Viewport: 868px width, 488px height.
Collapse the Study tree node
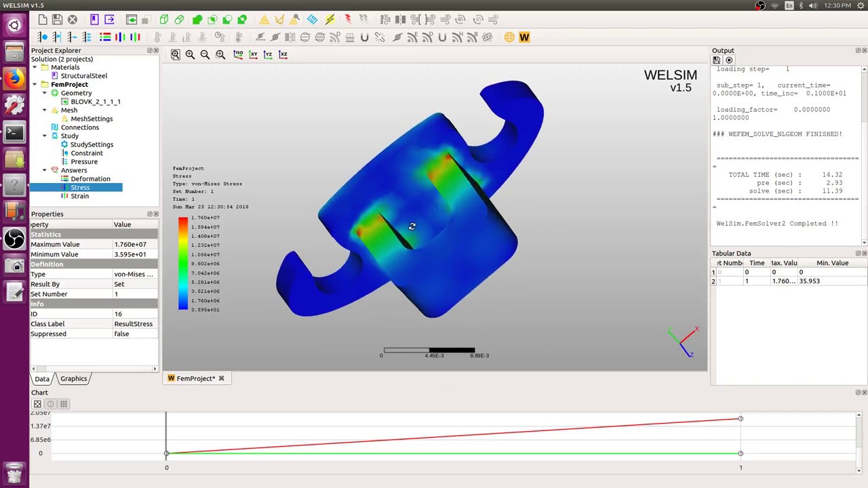[x=45, y=136]
